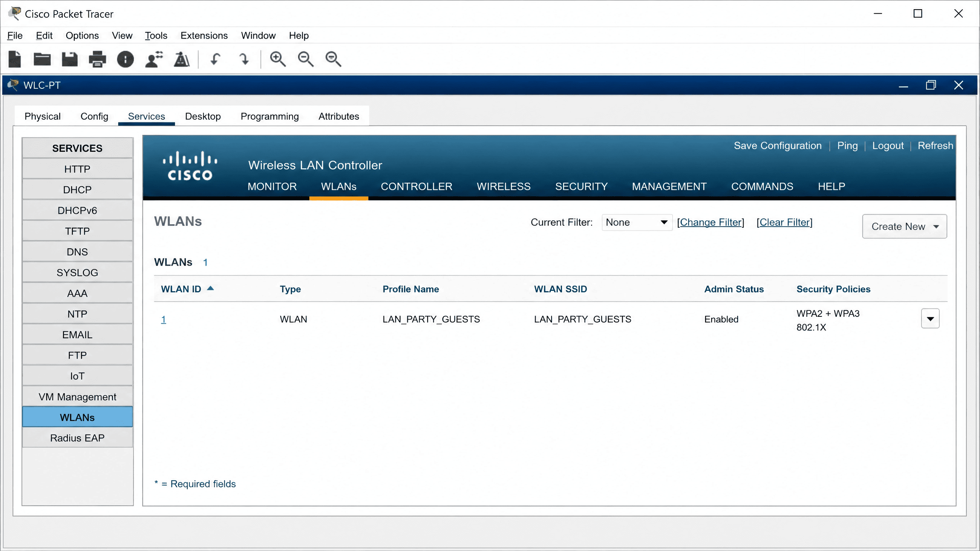
Task: Select Radius EAP in the services list
Action: [77, 438]
